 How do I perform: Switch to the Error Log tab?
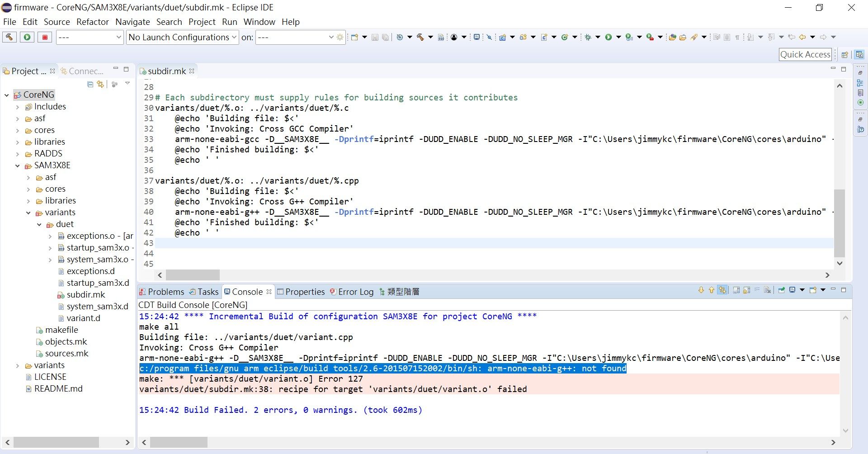coord(352,292)
